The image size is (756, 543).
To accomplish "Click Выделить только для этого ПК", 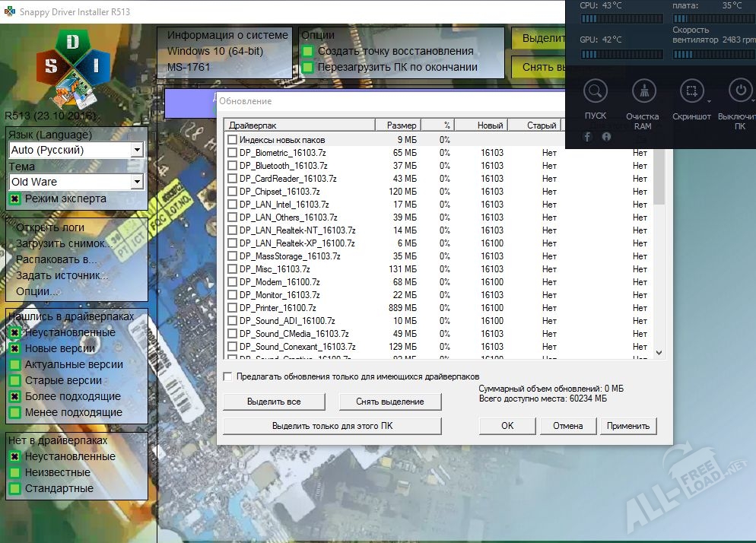I will [x=332, y=427].
